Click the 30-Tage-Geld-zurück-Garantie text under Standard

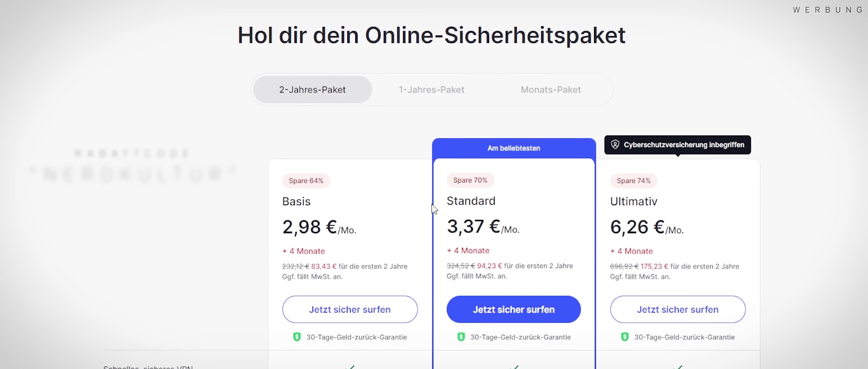click(x=520, y=337)
